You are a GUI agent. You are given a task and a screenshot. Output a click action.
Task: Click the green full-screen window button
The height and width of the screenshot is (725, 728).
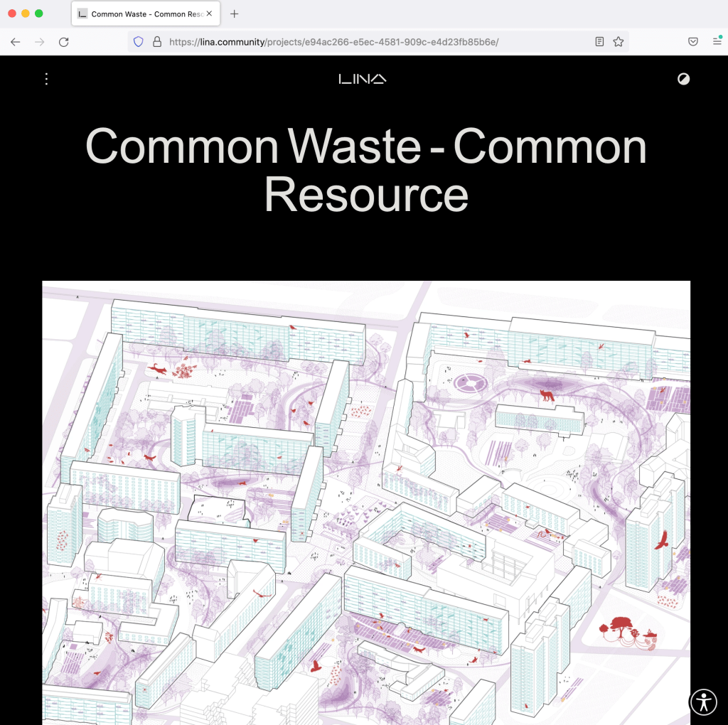coord(39,14)
